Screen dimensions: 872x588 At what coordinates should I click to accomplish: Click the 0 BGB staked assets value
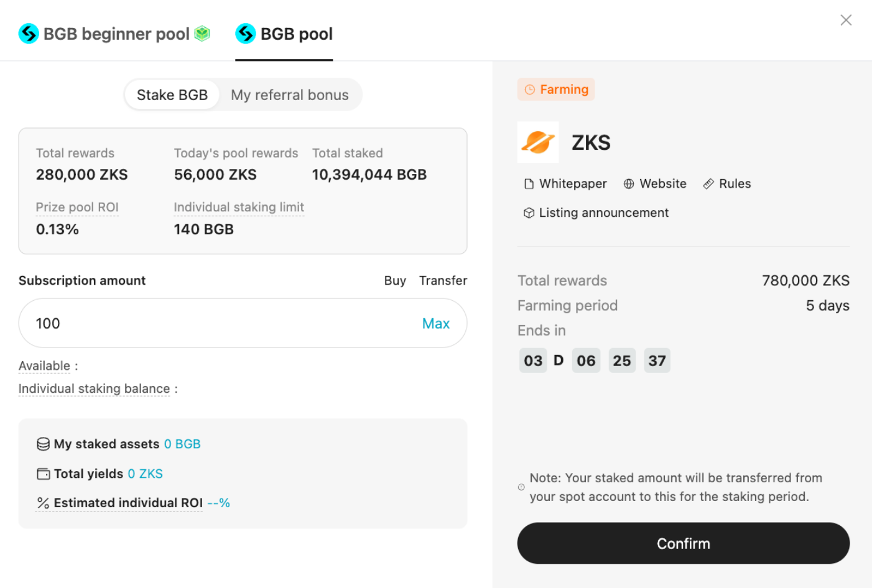coord(182,444)
